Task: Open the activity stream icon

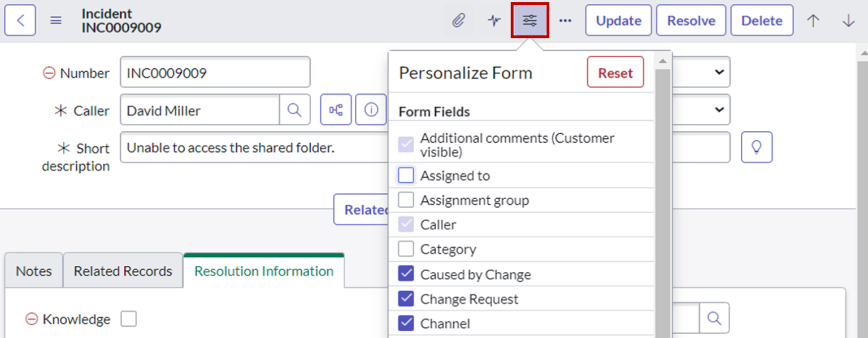Action: pos(493,20)
